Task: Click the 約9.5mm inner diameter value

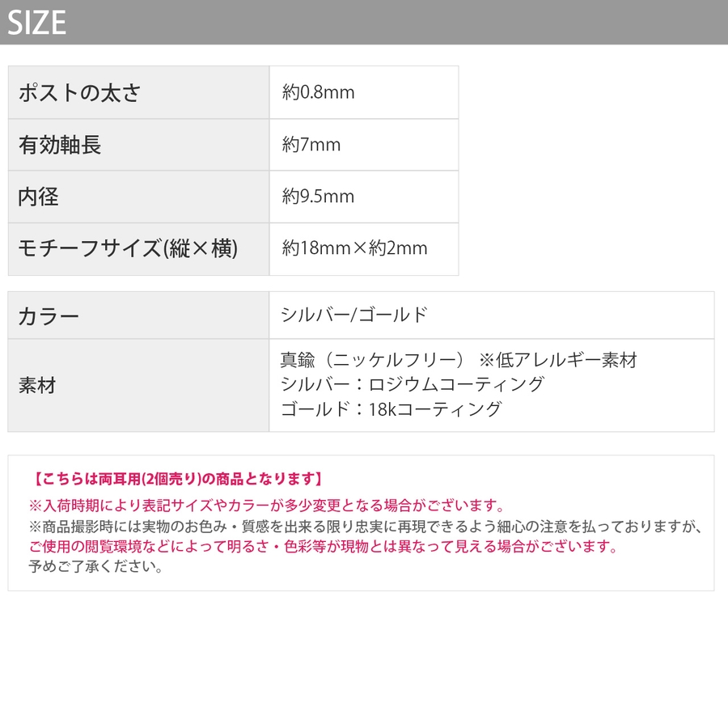Action: click(x=319, y=197)
